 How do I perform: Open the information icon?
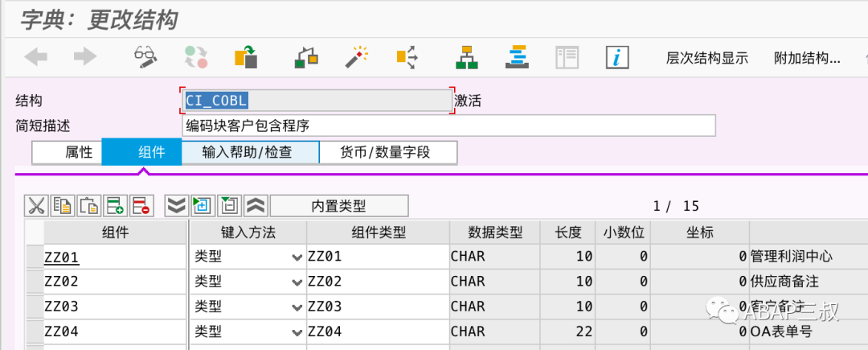(617, 57)
